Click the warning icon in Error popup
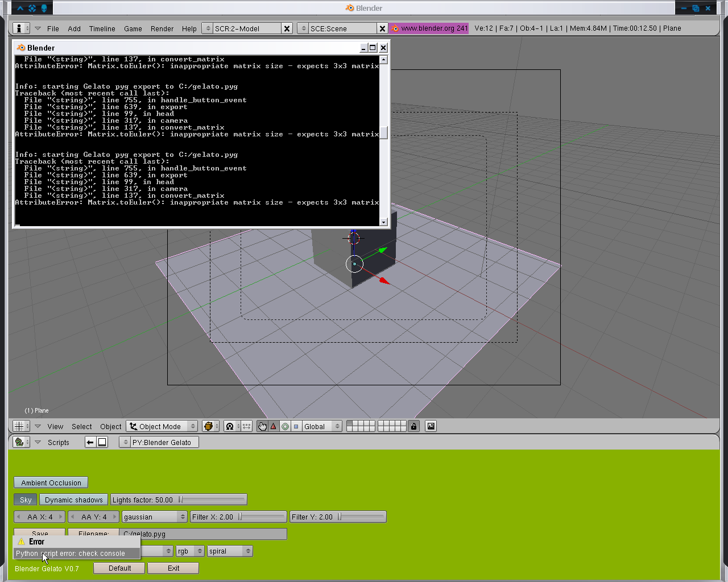Viewport: 728px width, 582px height. (x=22, y=542)
